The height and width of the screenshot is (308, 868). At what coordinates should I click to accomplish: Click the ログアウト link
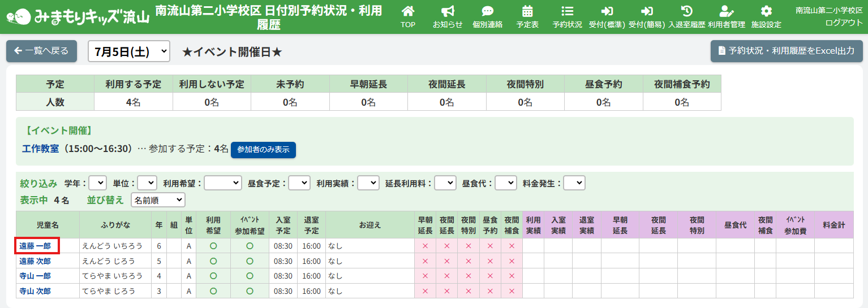[x=844, y=23]
